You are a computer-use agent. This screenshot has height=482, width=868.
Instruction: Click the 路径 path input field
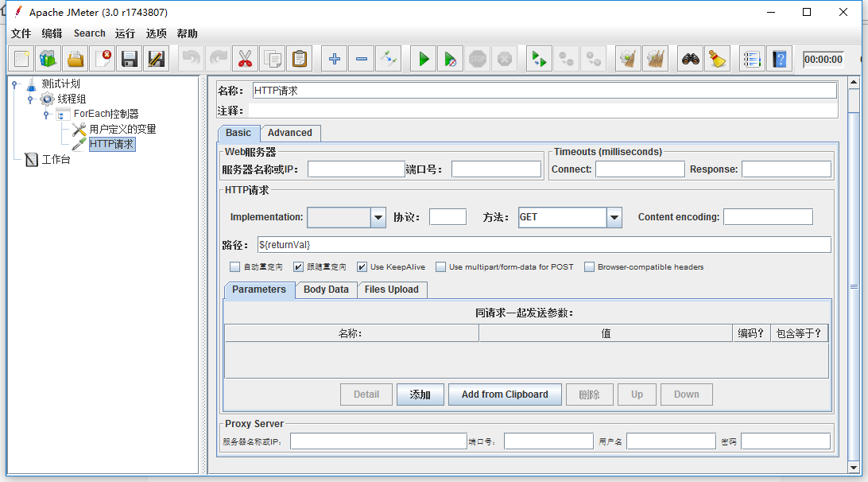(x=544, y=245)
